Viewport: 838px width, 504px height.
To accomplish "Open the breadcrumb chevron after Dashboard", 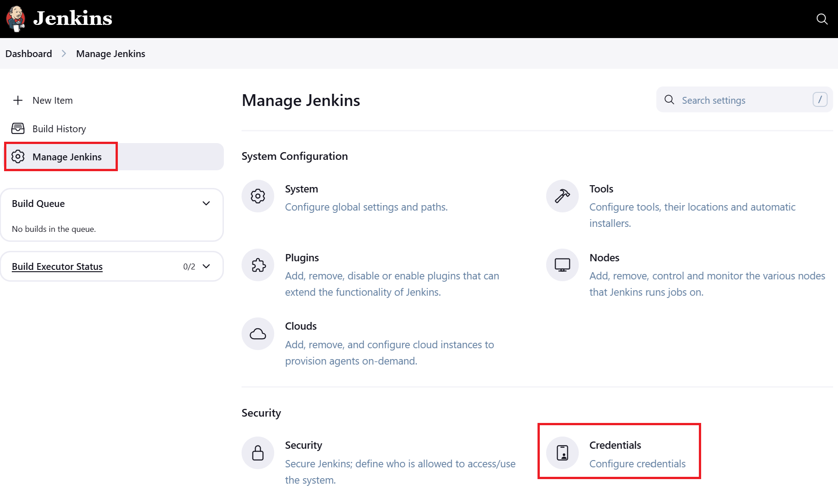I will (64, 54).
